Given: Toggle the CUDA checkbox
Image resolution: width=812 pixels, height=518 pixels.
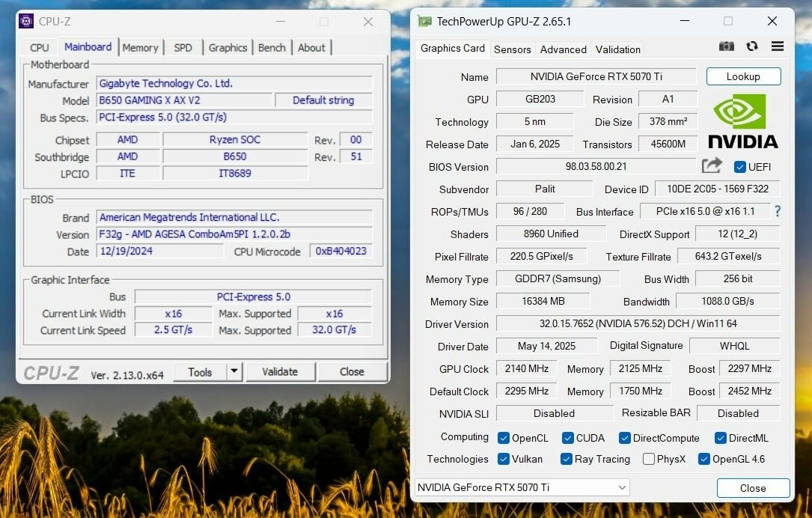Looking at the screenshot, I should tap(567, 438).
